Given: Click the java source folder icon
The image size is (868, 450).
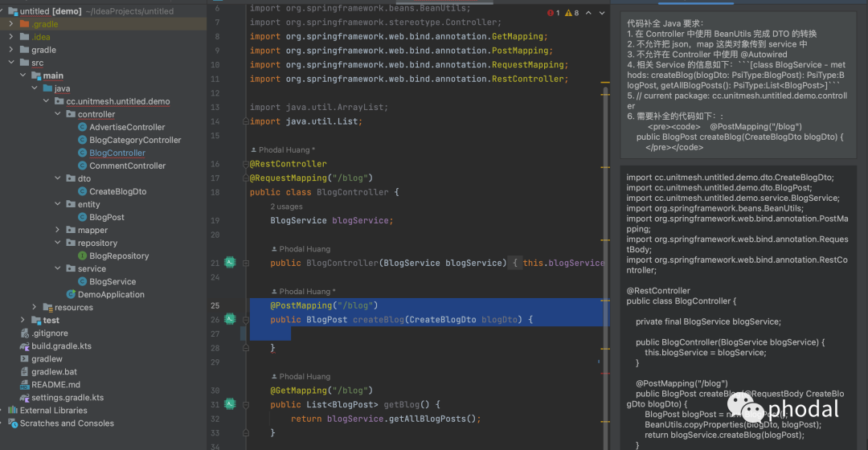Looking at the screenshot, I should click(x=47, y=88).
